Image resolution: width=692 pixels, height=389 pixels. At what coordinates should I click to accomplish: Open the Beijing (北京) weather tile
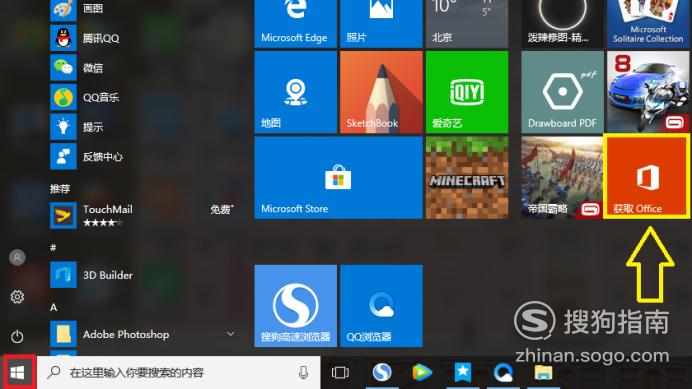point(467,23)
